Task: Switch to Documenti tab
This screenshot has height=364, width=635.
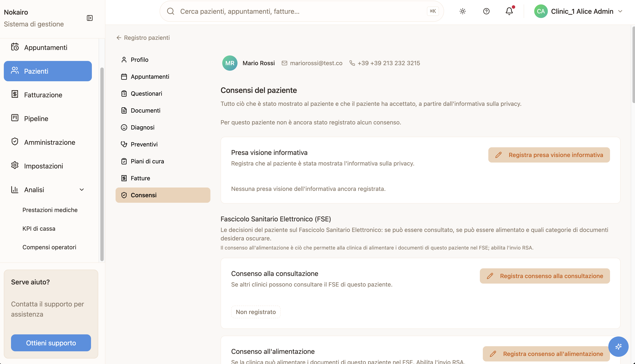Action: pyautogui.click(x=163, y=110)
